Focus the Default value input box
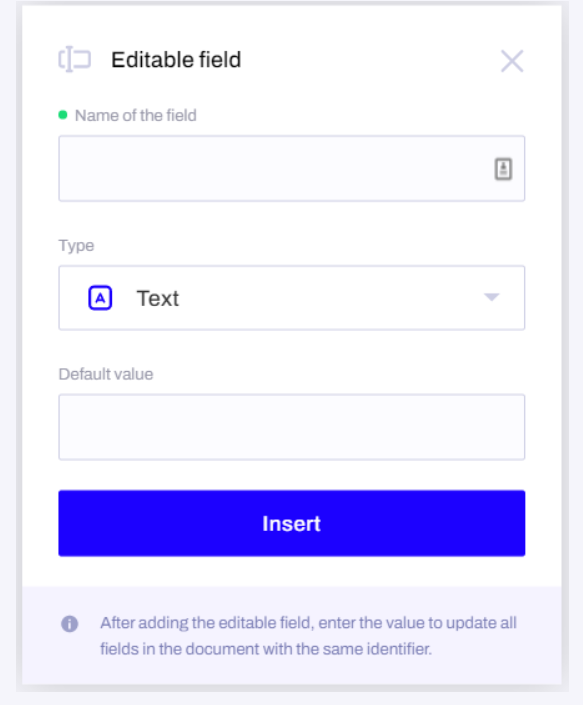The height and width of the screenshot is (705, 583). [292, 427]
